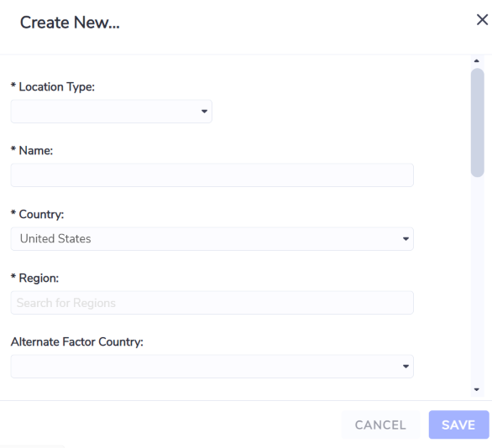Click the Alternate Factor Country label

77,341
